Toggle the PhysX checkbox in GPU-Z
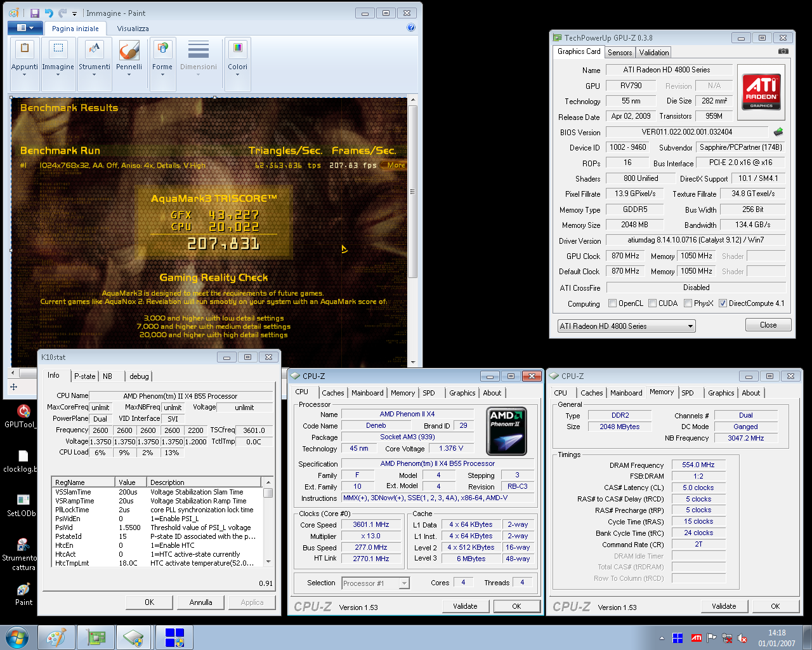 pos(688,303)
